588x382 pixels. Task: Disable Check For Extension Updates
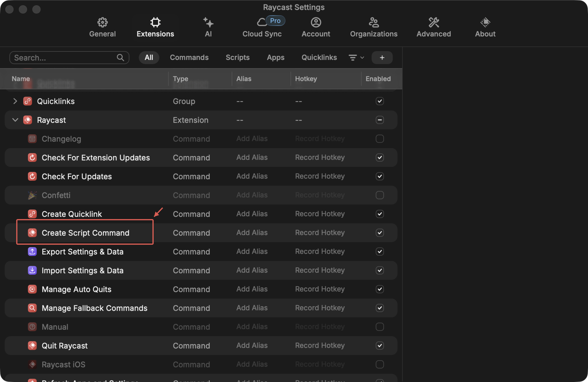[380, 157]
